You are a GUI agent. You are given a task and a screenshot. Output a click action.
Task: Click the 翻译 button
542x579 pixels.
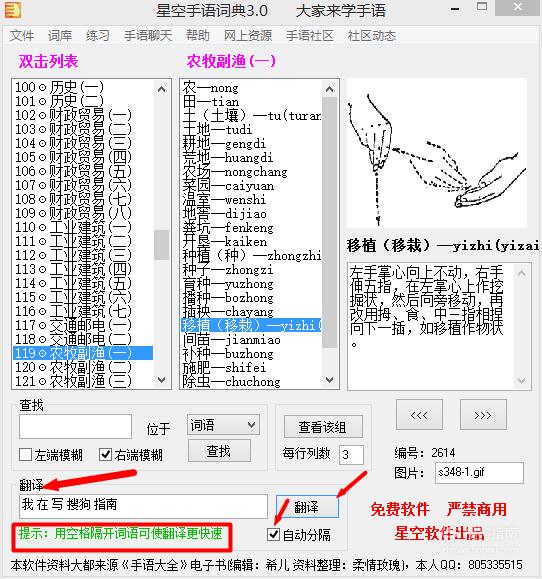[x=307, y=507]
